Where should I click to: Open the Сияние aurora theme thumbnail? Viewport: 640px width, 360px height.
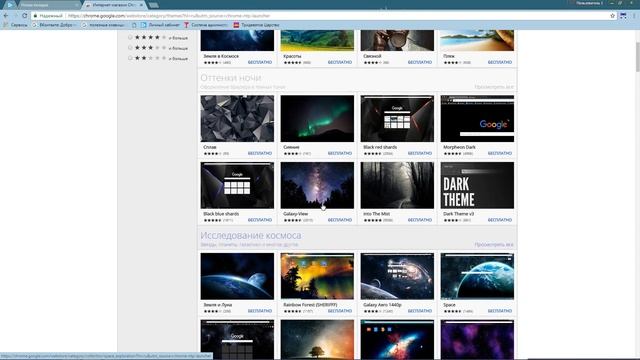click(317, 119)
